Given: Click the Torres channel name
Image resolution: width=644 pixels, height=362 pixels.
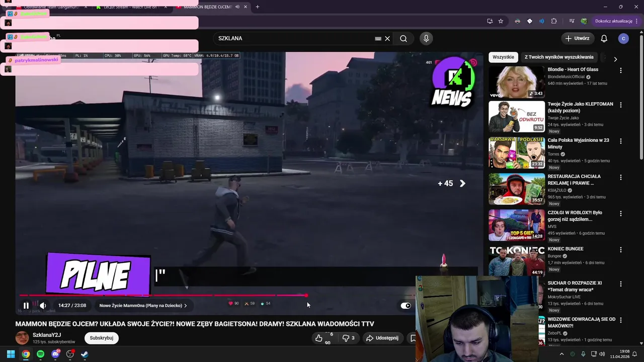Looking at the screenshot, I should pyautogui.click(x=553, y=154).
